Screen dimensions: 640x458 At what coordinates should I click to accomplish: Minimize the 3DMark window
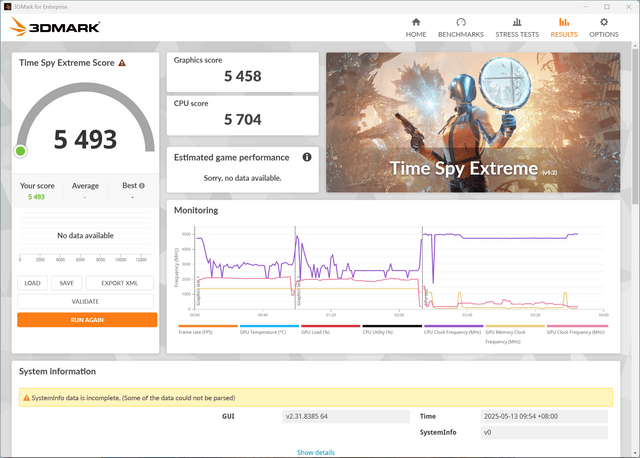(586, 7)
